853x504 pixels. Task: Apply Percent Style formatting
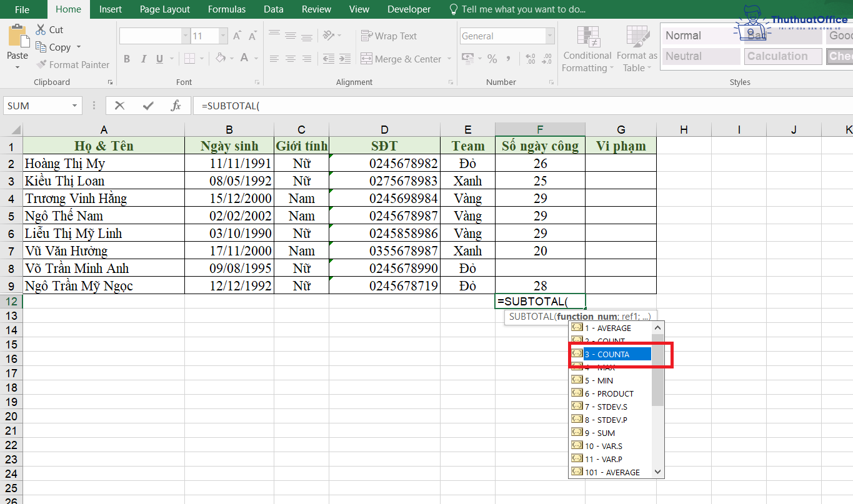(492, 58)
